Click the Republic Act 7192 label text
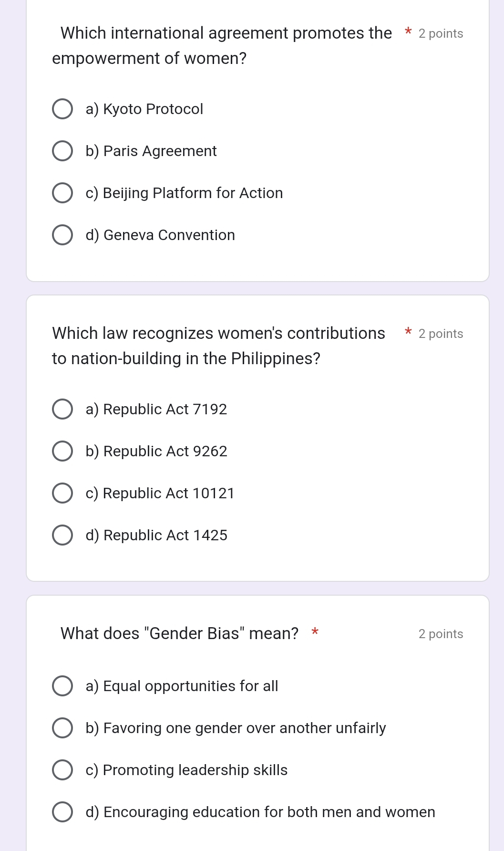 (156, 410)
